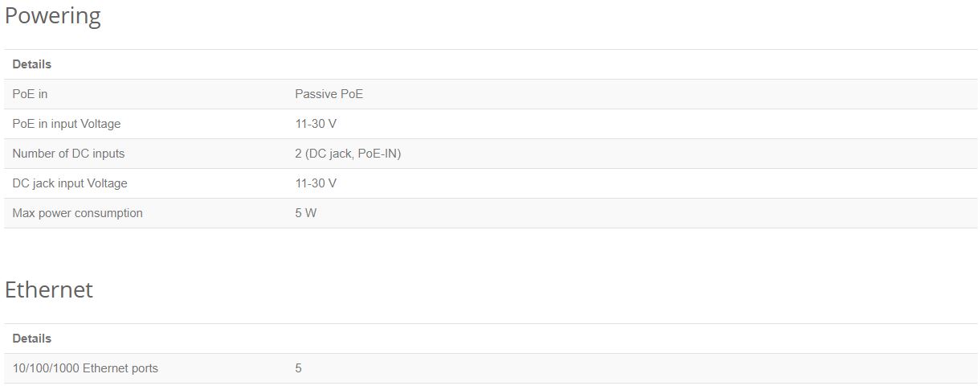980x386 pixels.
Task: Click the word Voltage in DC jack row
Action: (x=107, y=183)
